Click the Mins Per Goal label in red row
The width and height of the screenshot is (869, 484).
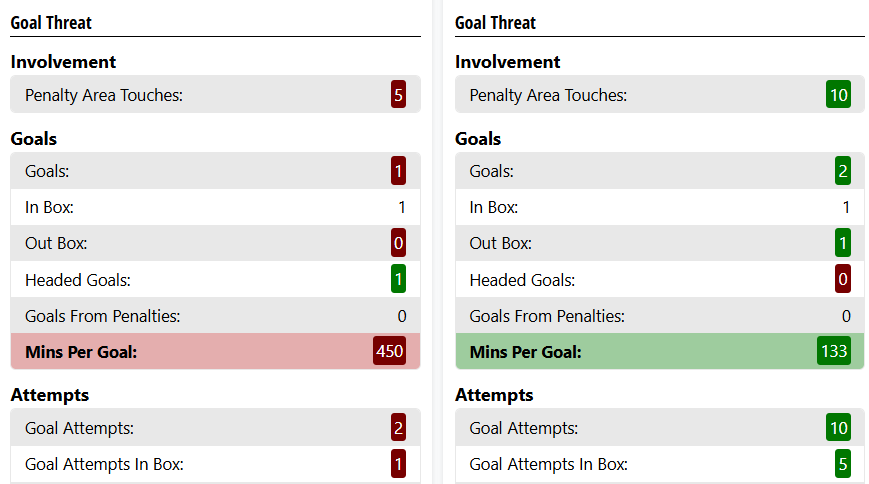click(x=81, y=351)
